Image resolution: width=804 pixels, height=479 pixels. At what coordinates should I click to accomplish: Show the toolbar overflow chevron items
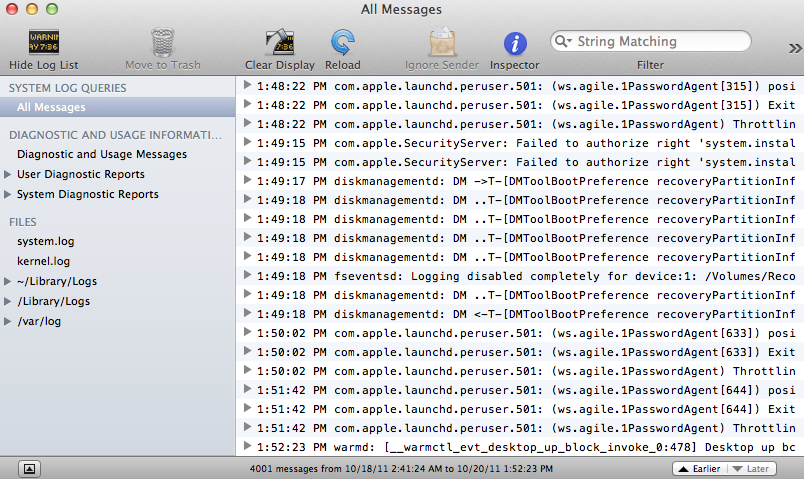[x=795, y=48]
